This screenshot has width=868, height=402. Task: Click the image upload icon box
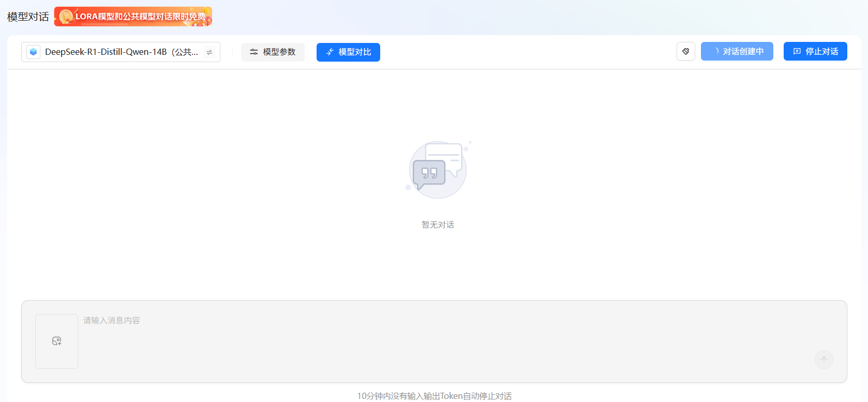point(56,341)
